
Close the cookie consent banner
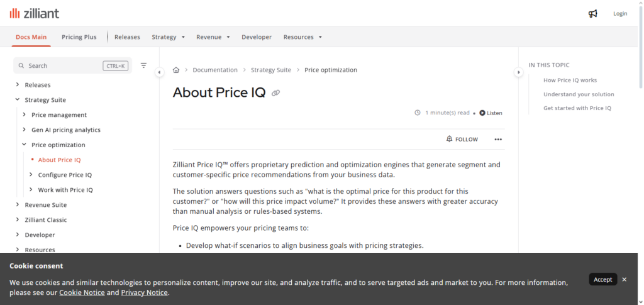(625, 280)
